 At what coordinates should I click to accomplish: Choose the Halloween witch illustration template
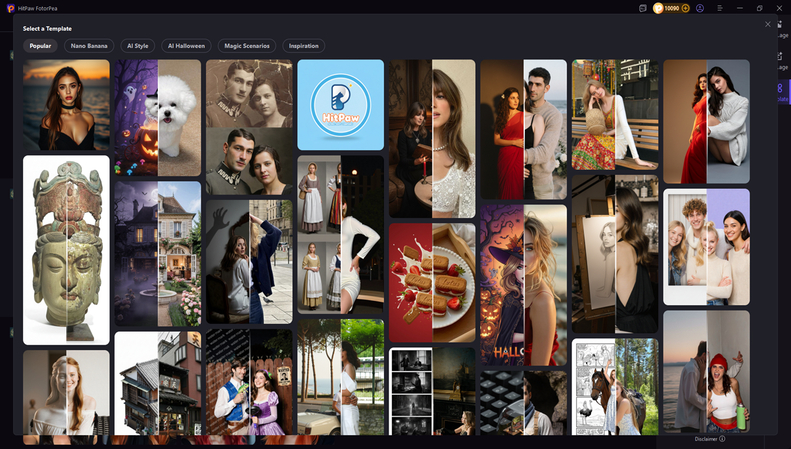tap(523, 286)
